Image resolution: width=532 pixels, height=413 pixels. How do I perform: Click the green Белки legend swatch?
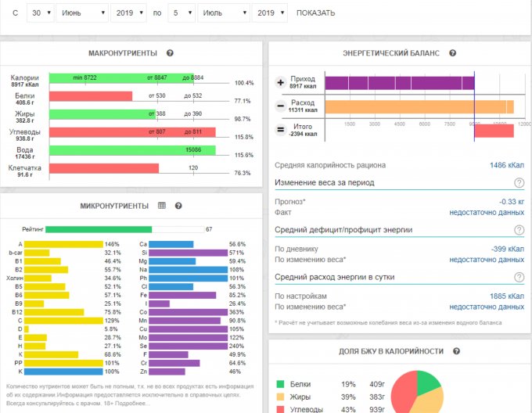[282, 384]
